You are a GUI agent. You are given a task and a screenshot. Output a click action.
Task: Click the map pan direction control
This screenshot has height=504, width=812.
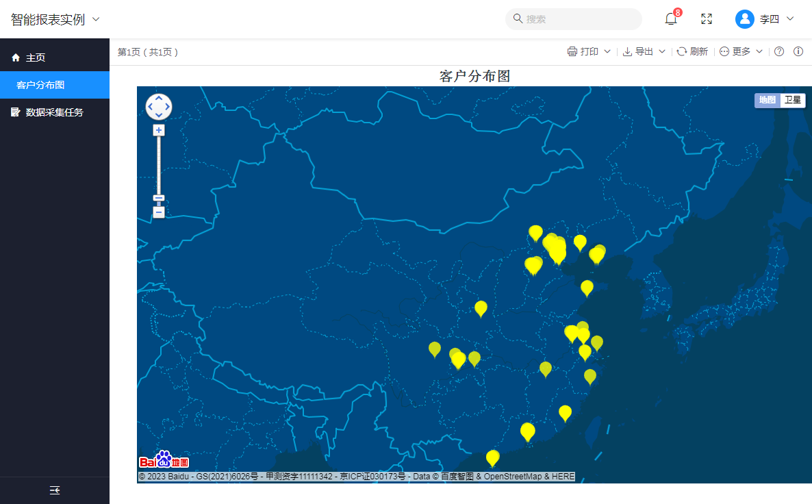coord(159,107)
